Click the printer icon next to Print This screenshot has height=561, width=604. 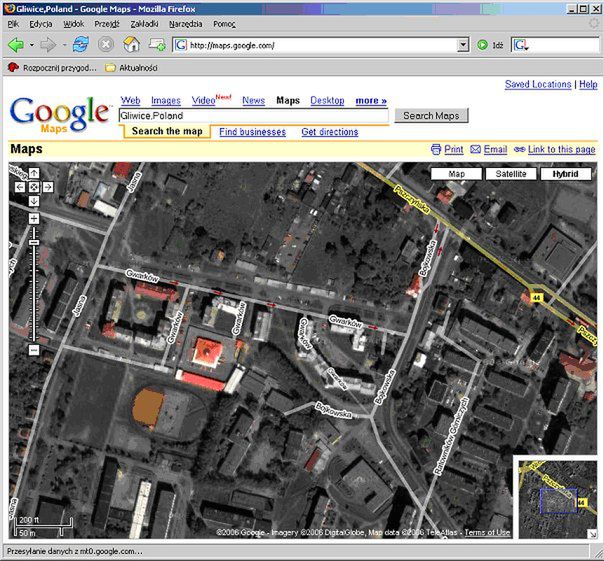tap(436, 149)
